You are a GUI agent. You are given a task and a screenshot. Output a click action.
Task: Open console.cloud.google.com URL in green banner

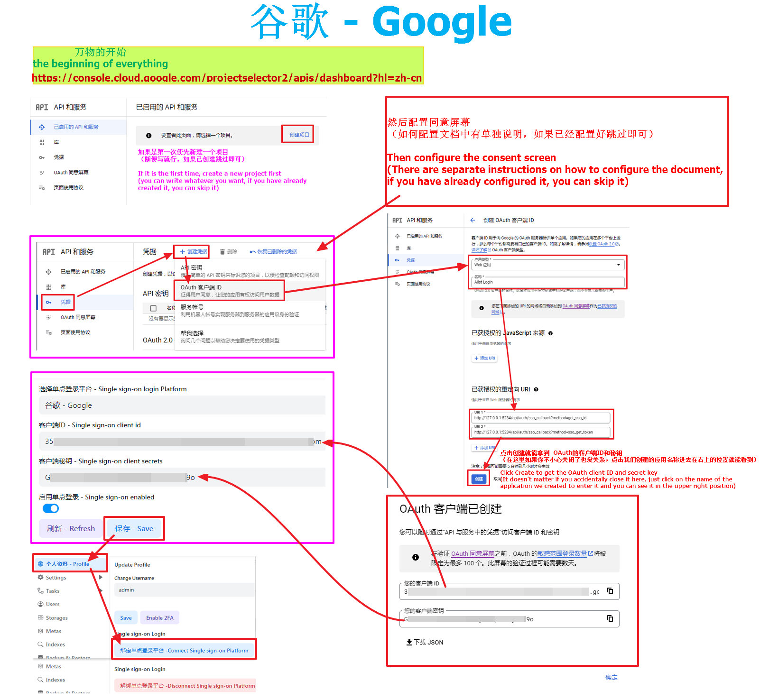click(x=227, y=78)
